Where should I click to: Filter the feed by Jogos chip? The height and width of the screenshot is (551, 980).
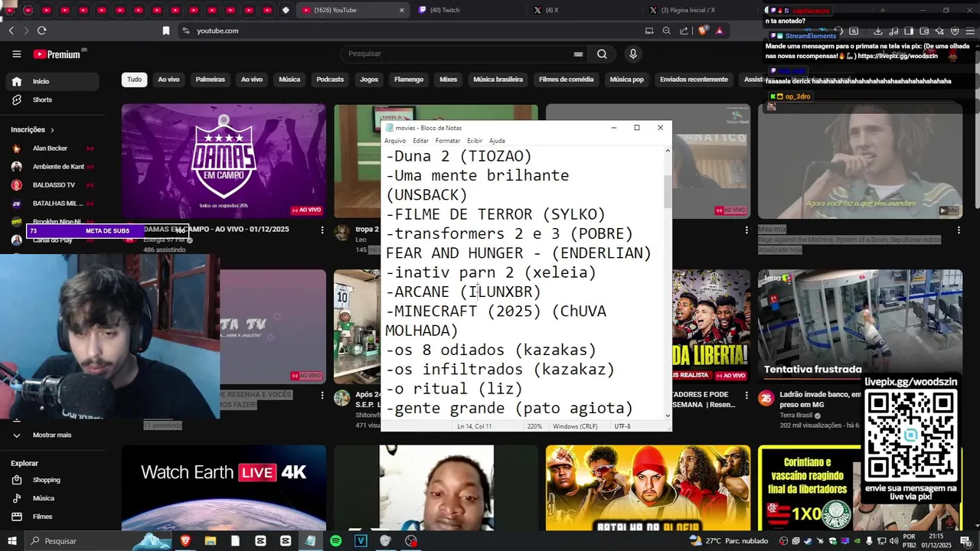(369, 80)
